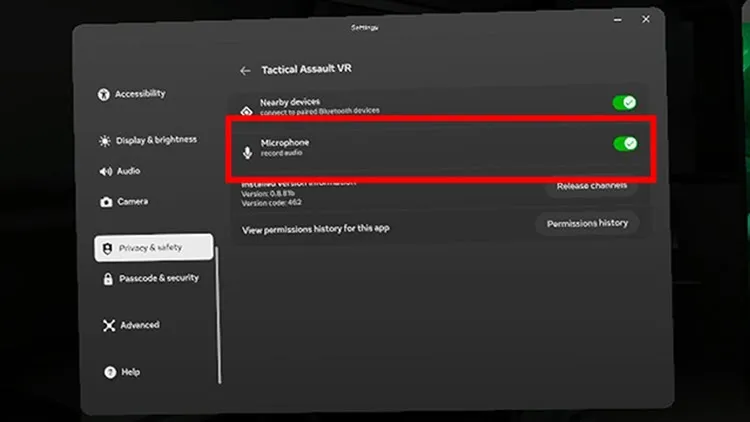Click the sidebar vertical scrollbar

tap(219, 315)
